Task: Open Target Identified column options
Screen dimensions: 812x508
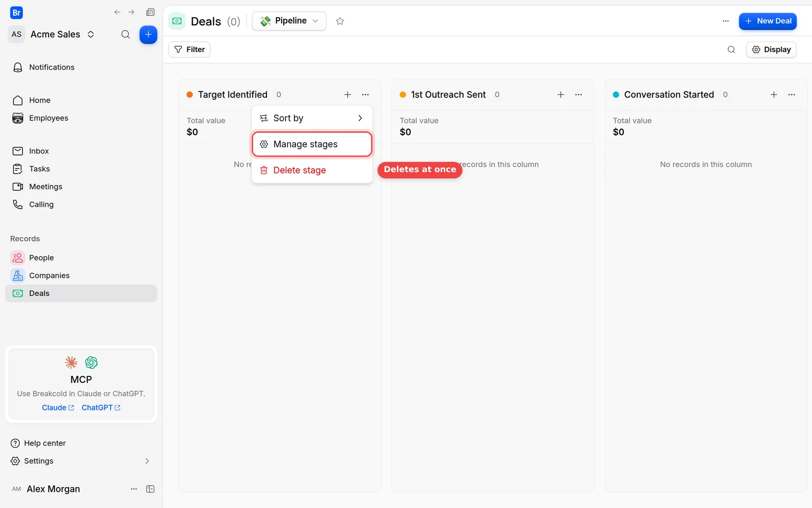Action: [x=365, y=94]
